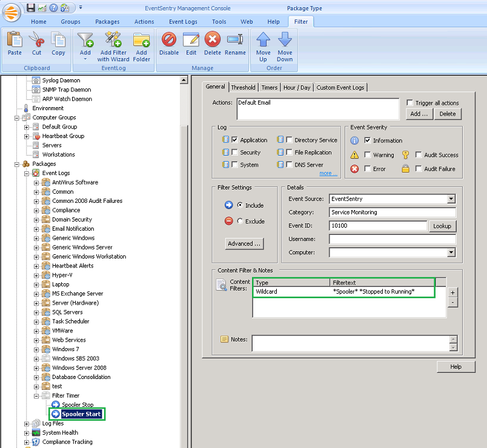
Task: Select the Exclude radio button
Action: point(240,221)
